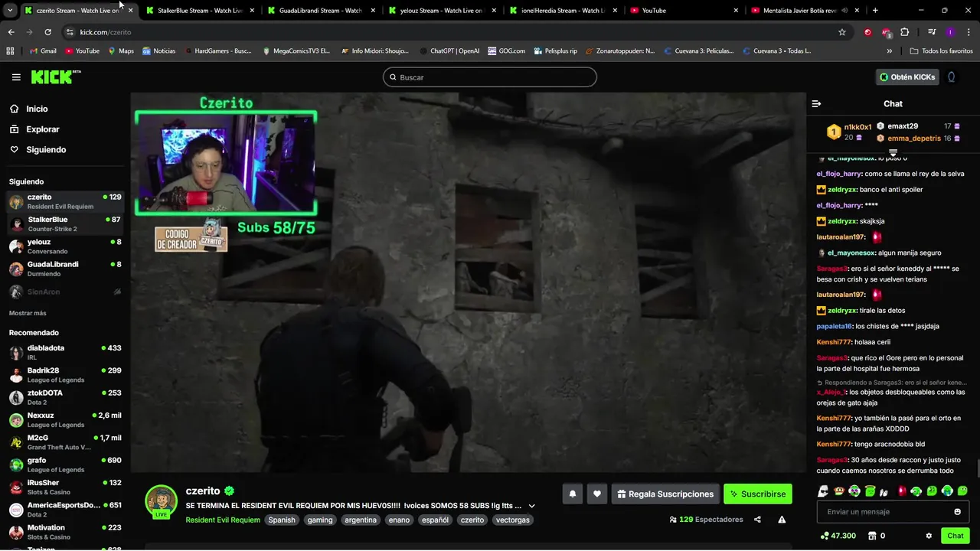Click Obtén KICKs button
The image size is (980, 551).
coord(906,77)
